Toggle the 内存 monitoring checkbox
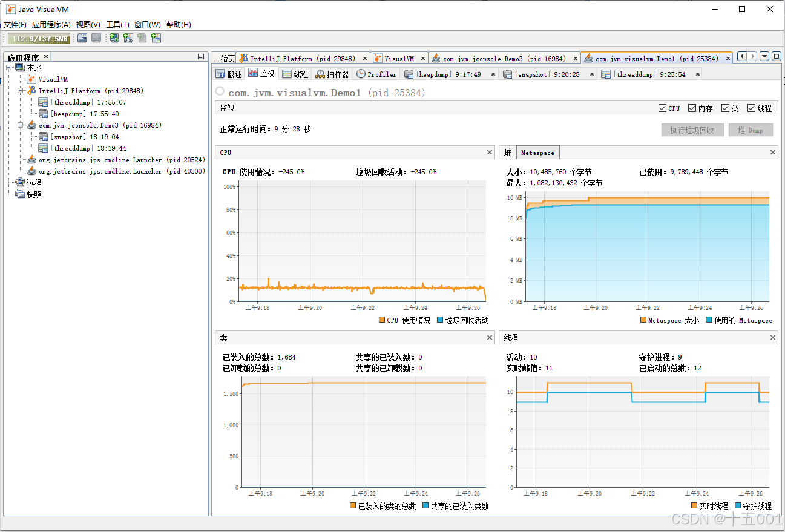 (692, 108)
